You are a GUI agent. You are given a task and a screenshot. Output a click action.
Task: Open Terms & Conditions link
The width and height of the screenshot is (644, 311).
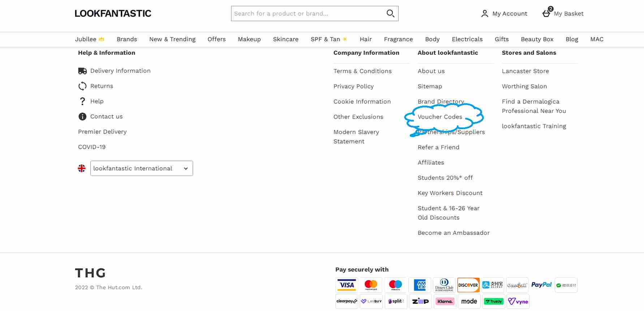pyautogui.click(x=362, y=71)
